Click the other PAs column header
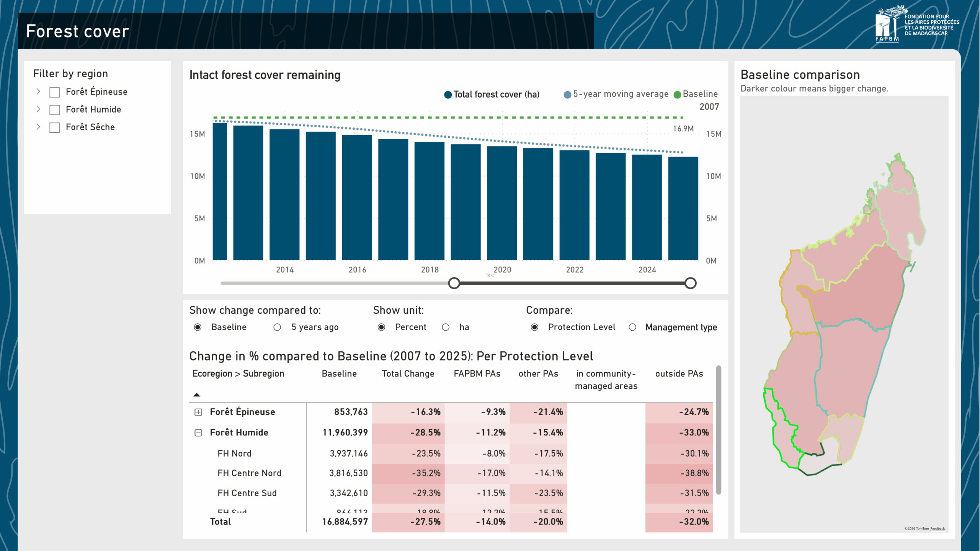This screenshot has width=980, height=551. point(538,374)
